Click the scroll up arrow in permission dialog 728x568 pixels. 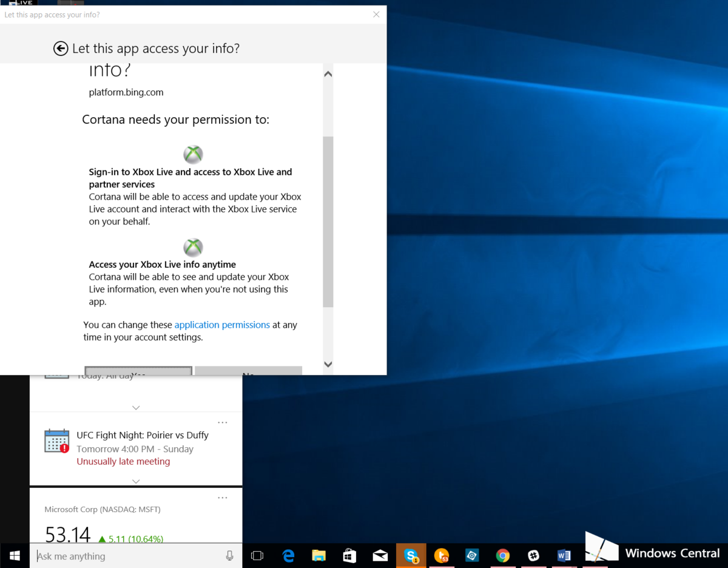click(x=328, y=74)
